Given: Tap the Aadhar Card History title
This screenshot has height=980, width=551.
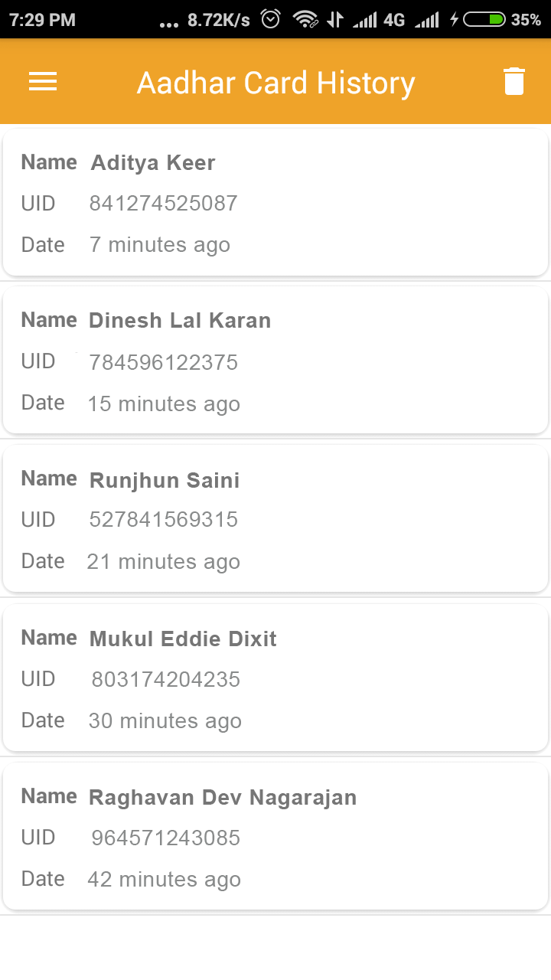Looking at the screenshot, I should [x=275, y=83].
